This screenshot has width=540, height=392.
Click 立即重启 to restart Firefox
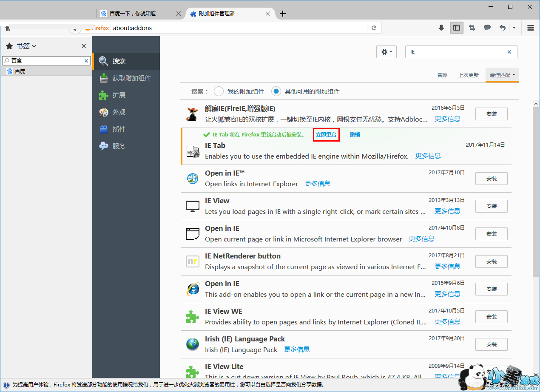click(x=326, y=135)
